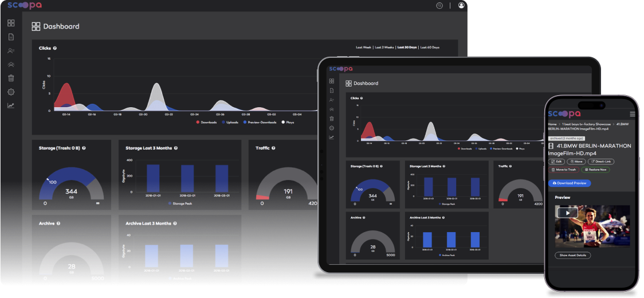644x298 pixels.
Task: Open user profile icon in desktop top bar
Action: (x=461, y=5)
